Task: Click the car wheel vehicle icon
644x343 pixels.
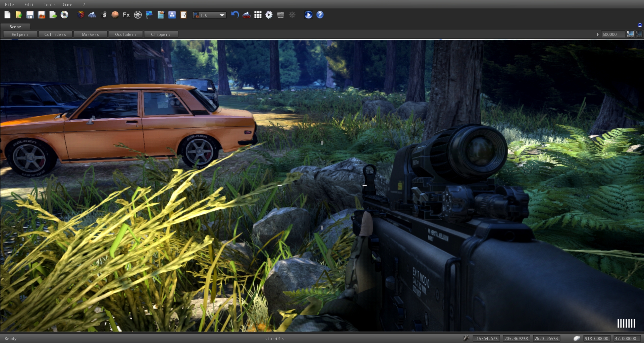Action: pyautogui.click(x=104, y=15)
